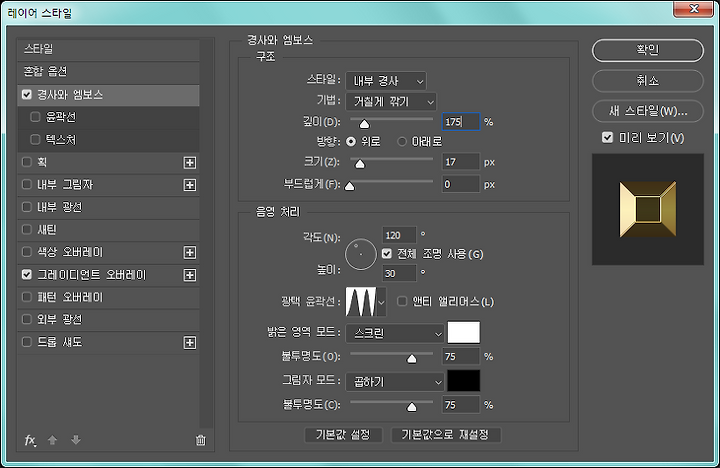Select the 위로 direction radio button
Screen dimensions: 720x468
[x=351, y=141]
